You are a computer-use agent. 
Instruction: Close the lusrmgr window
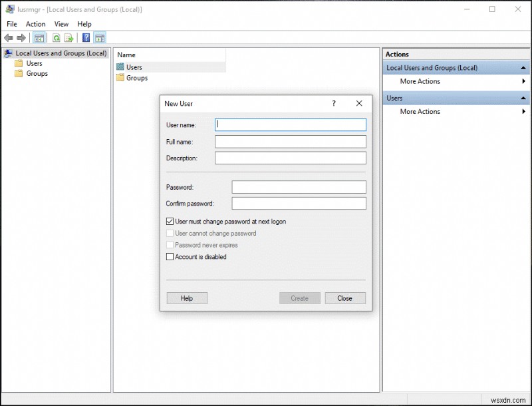518,9
